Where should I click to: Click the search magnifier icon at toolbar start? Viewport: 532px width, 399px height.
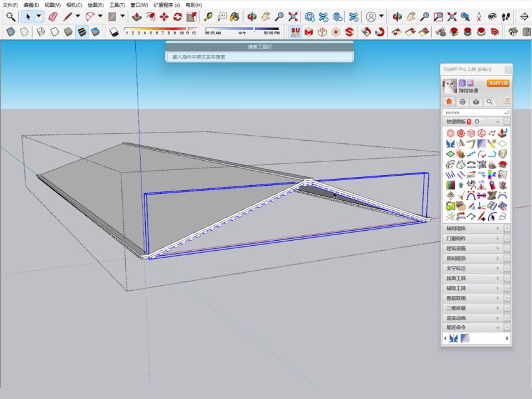point(11,17)
